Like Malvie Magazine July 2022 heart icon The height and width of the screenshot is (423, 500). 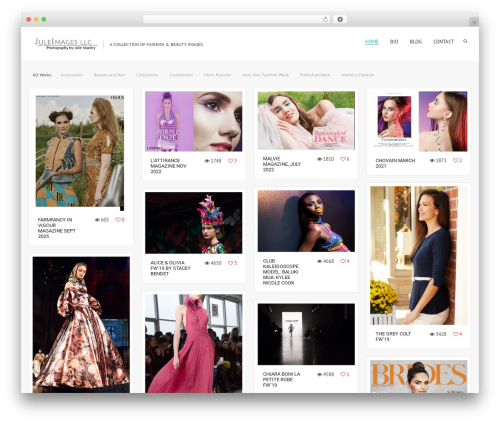[x=342, y=159]
